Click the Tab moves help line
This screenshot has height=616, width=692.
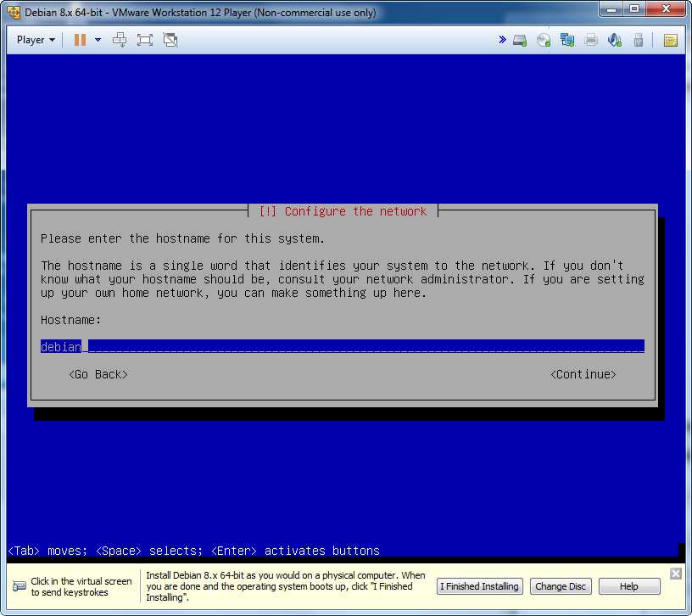coord(193,551)
